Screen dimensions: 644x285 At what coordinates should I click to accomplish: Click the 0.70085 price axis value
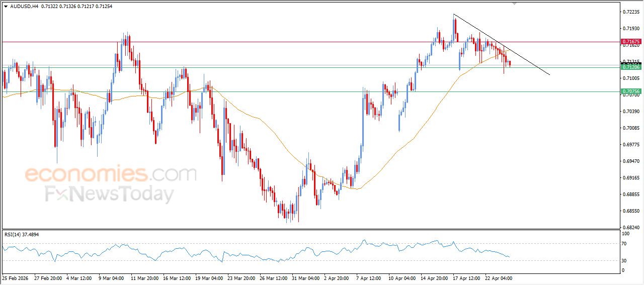coord(631,128)
